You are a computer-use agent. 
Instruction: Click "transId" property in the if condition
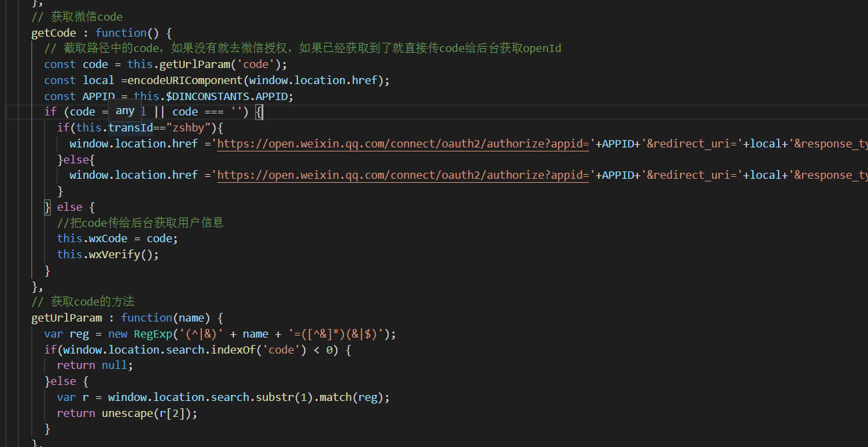point(131,127)
